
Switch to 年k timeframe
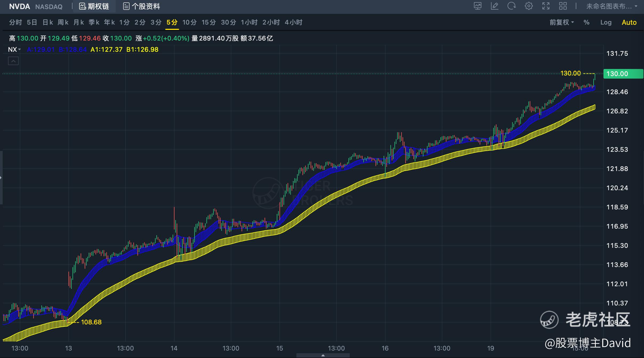click(110, 22)
